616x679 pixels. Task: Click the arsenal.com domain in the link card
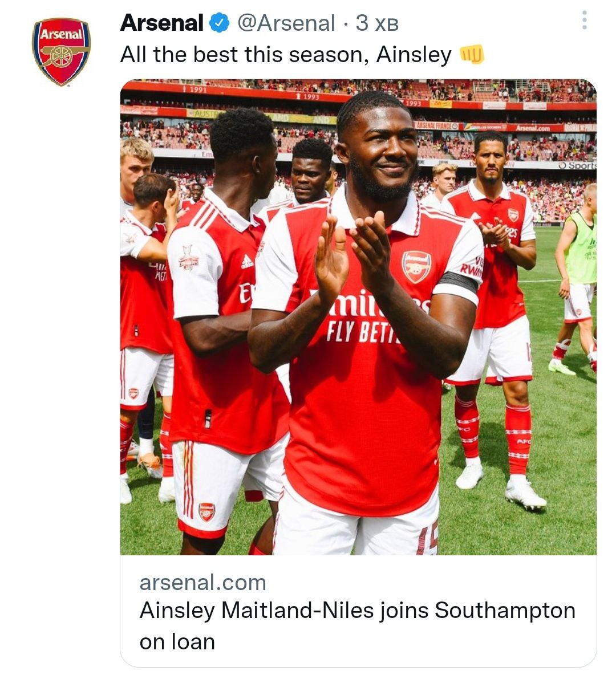202,582
